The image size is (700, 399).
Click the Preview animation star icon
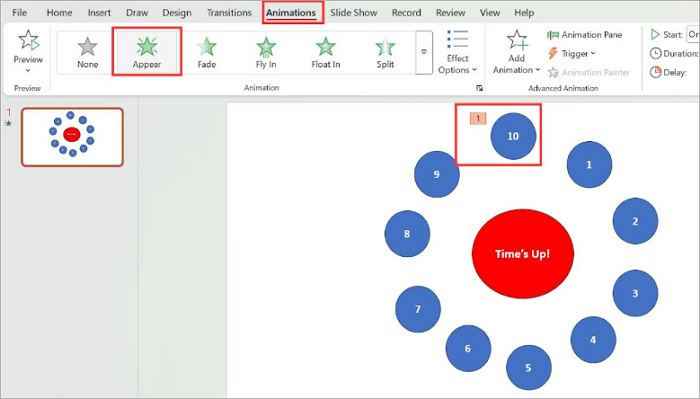29,41
